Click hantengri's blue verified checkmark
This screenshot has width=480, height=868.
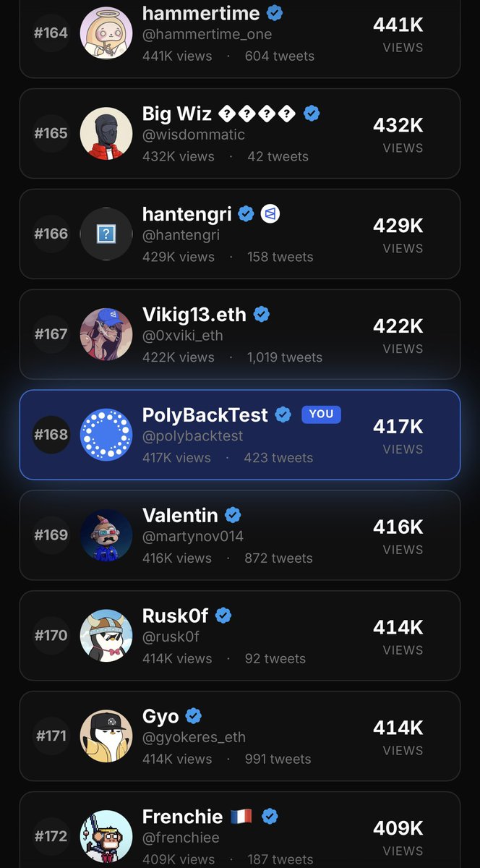pyautogui.click(x=246, y=214)
